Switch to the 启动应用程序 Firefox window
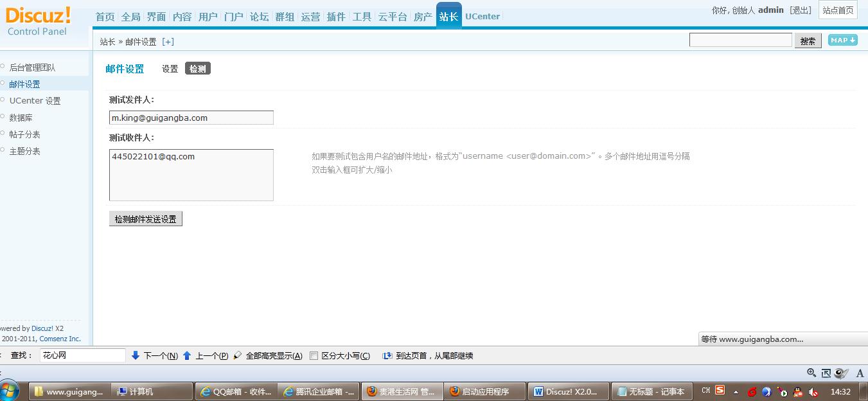This screenshot has height=401, width=868. point(485,391)
